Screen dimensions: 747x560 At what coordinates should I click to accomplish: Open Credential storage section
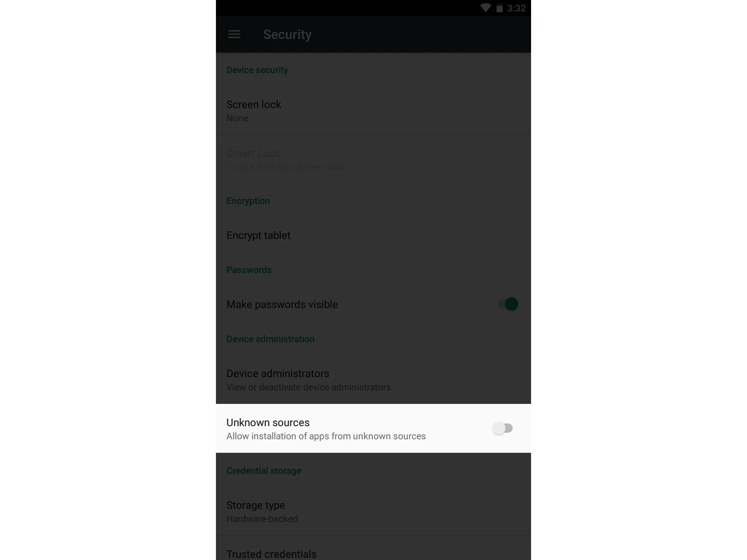[x=263, y=471]
